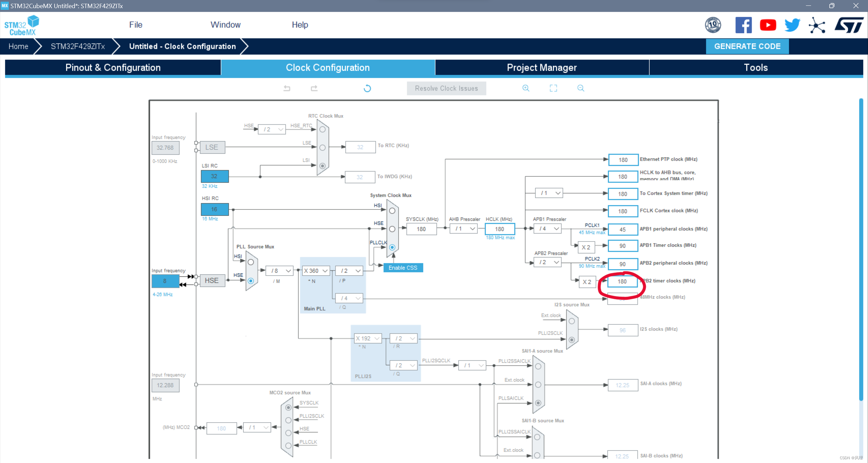The height and width of the screenshot is (463, 868).
Task: Open the PLL X 360 multiplier dropdown
Action: coord(316,271)
